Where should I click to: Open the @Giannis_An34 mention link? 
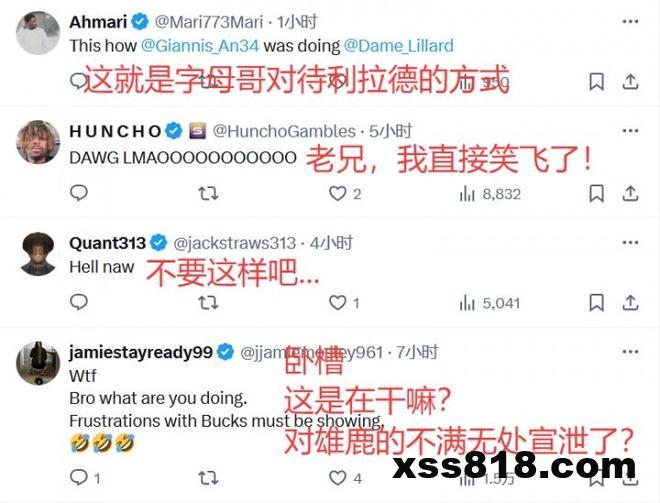pyautogui.click(x=200, y=45)
